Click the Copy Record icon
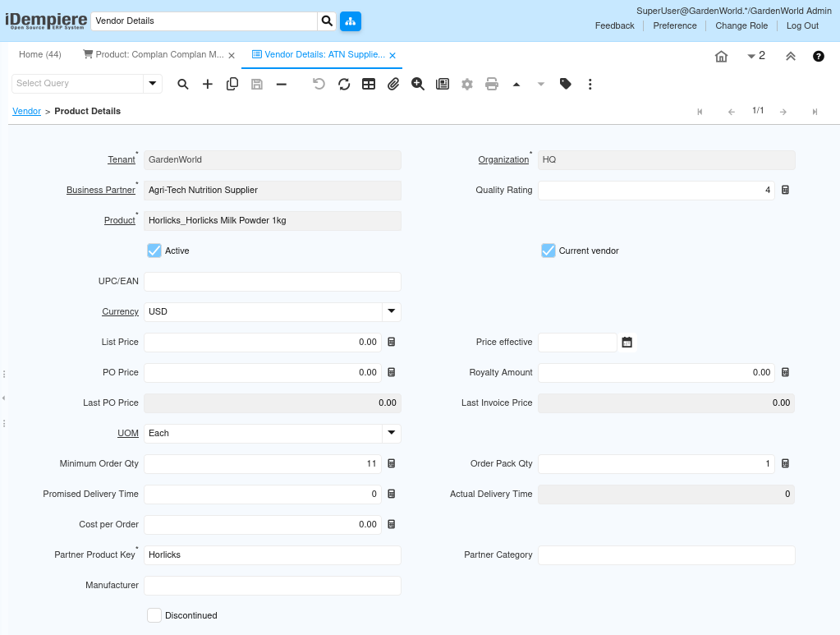840x635 pixels. (x=232, y=84)
